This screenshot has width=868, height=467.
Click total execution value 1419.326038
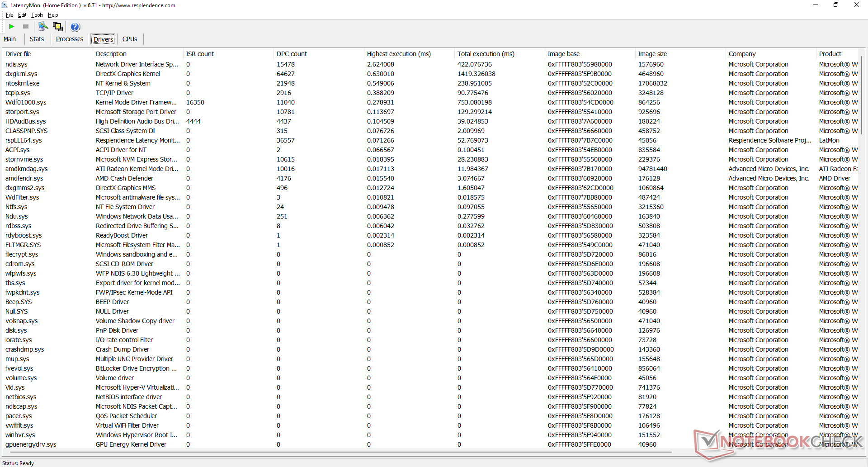tap(476, 74)
